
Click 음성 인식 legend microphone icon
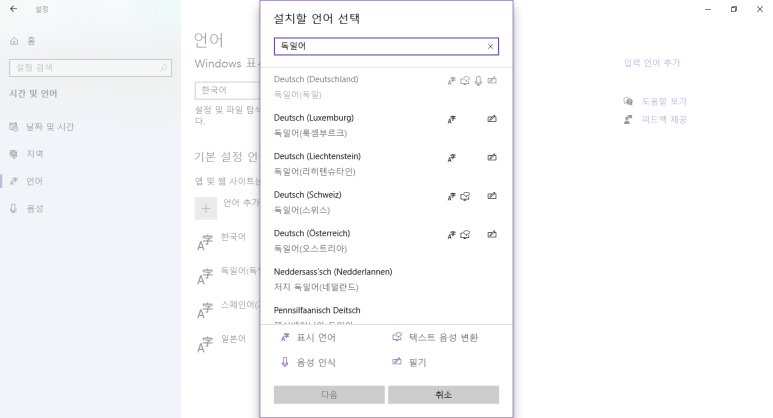284,362
